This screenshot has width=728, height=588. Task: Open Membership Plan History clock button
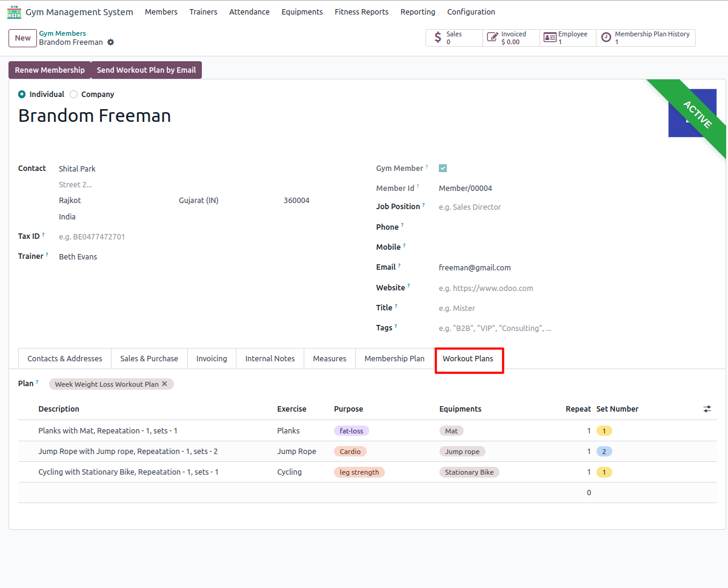tap(646, 38)
